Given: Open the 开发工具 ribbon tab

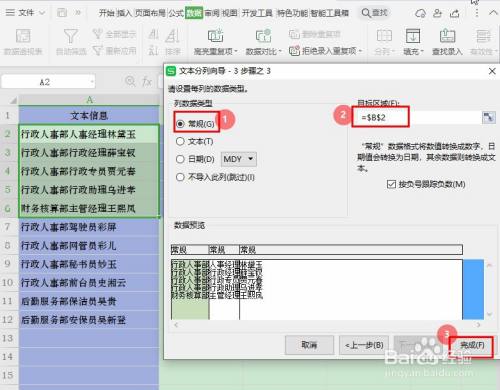Looking at the screenshot, I should (257, 13).
